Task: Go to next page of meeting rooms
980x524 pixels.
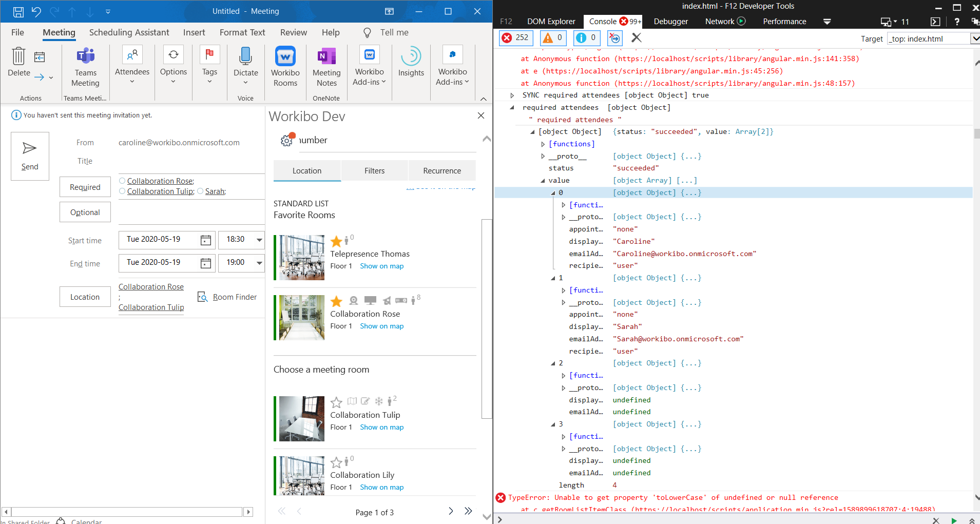Action: (450, 511)
